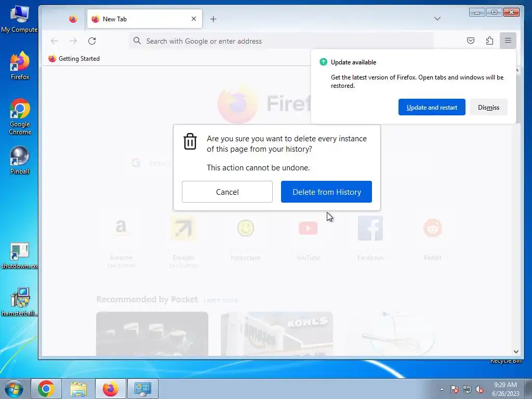Click Update and restart button

(x=432, y=107)
